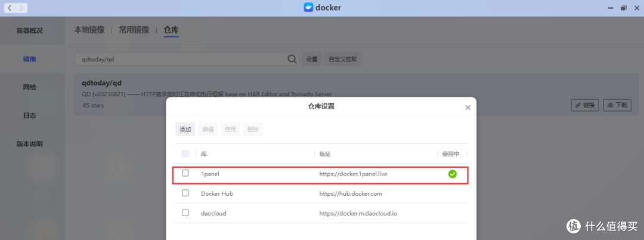Click the 链接 button for qdtoday/qd
Screen dimensions: 644x240
coord(585,105)
